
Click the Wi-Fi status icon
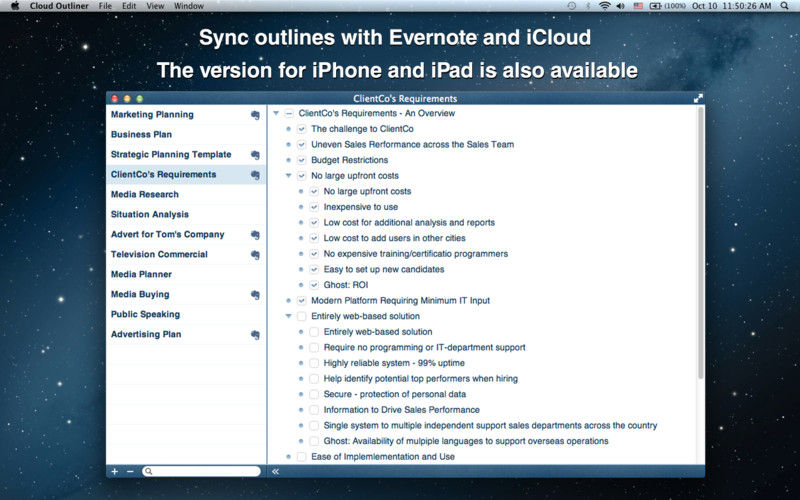point(605,6)
